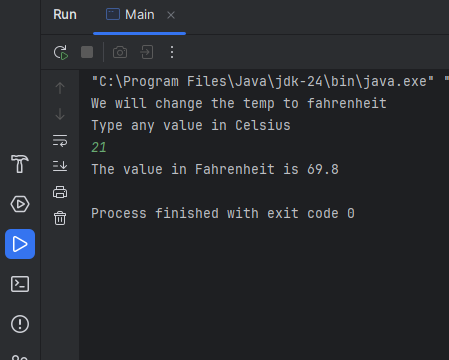The image size is (449, 360).
Task: Click the 'We will change the temp' line
Action: pyautogui.click(x=239, y=103)
